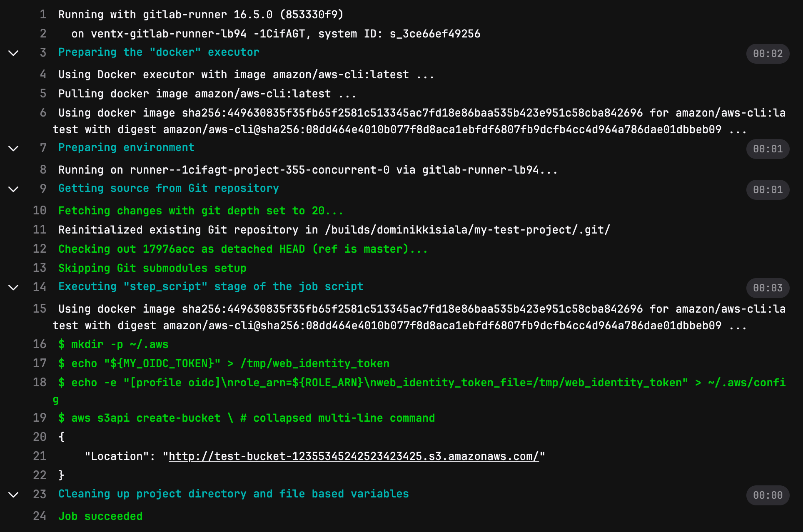Collapse "Getting source from Git repository" section
This screenshot has height=532, width=803.
click(x=13, y=189)
